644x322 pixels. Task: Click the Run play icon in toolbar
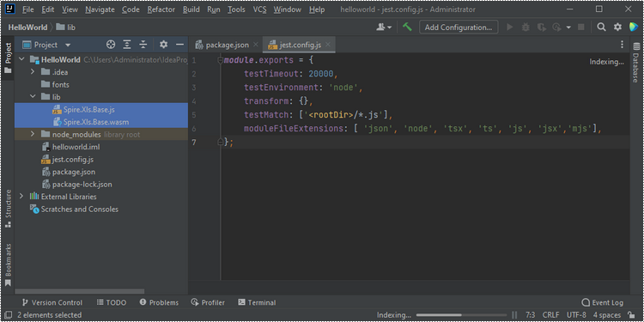point(510,27)
